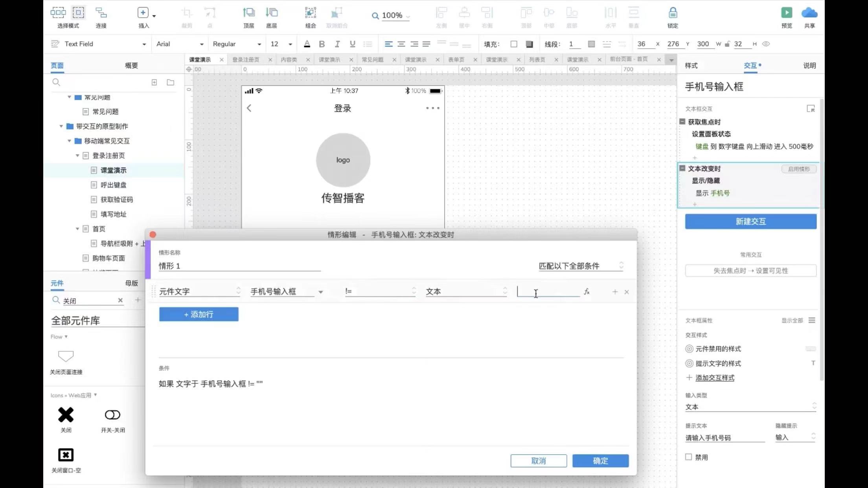868x488 pixels.
Task: Switch to the 概要 outline tab
Action: pyautogui.click(x=131, y=66)
